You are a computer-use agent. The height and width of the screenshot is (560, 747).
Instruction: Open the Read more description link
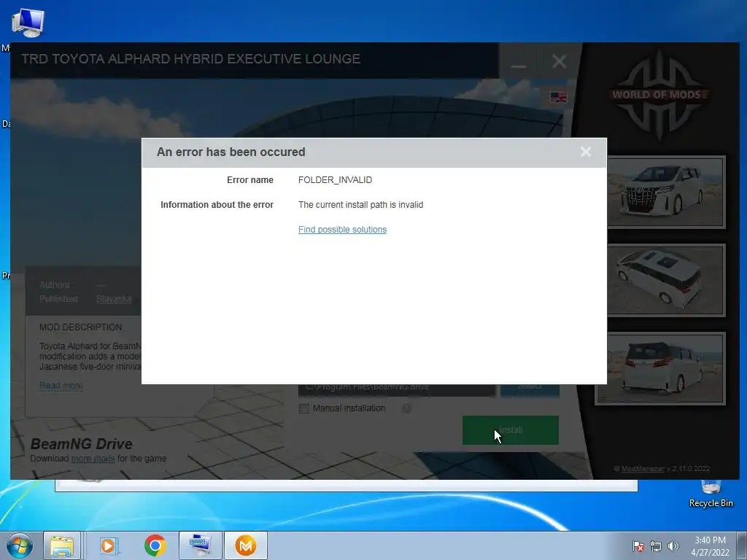pyautogui.click(x=61, y=385)
